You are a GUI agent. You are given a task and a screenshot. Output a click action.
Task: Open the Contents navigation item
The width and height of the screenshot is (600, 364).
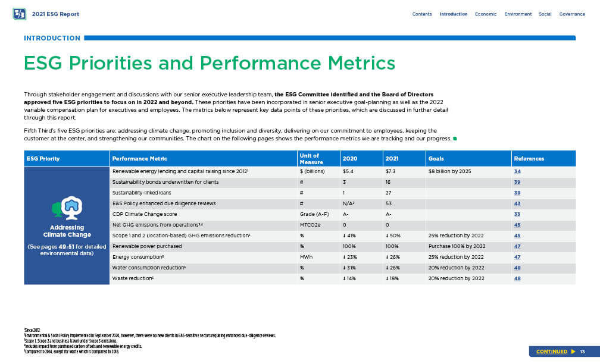[x=422, y=14]
